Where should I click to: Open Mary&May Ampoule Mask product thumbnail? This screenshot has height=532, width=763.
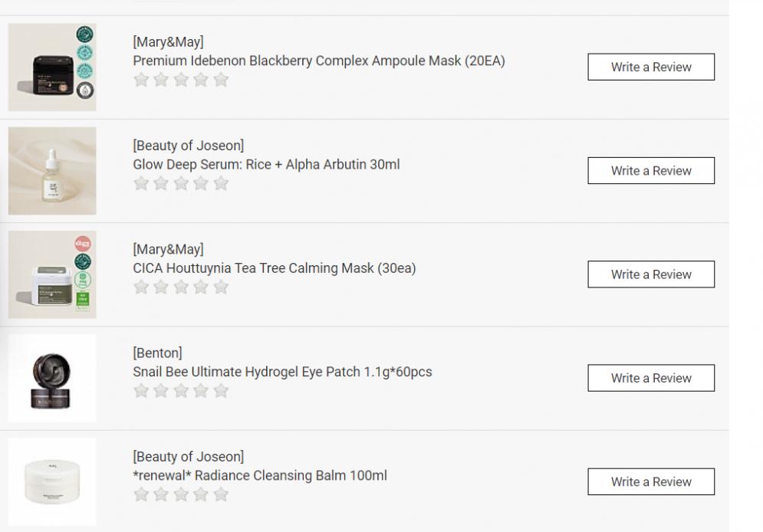pyautogui.click(x=52, y=67)
